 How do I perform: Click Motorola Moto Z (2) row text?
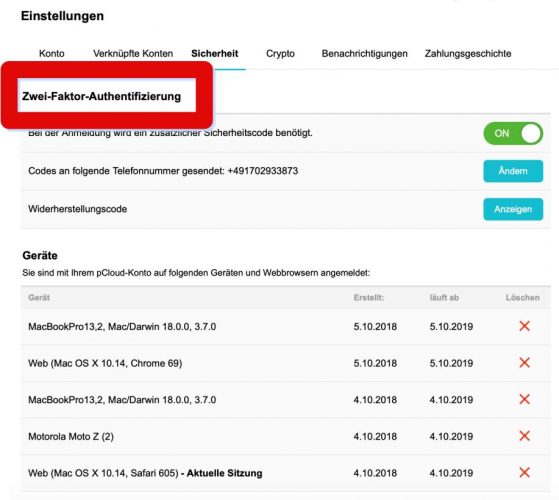click(71, 436)
